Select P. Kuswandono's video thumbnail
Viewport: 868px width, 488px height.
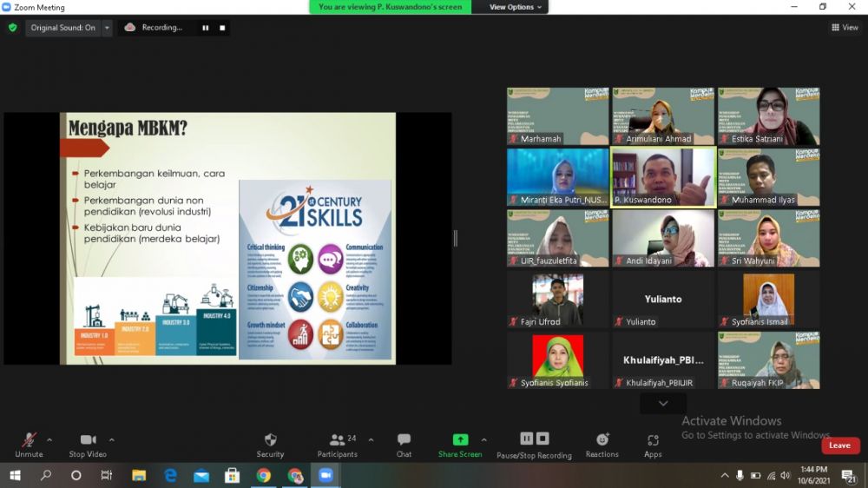[x=663, y=177]
